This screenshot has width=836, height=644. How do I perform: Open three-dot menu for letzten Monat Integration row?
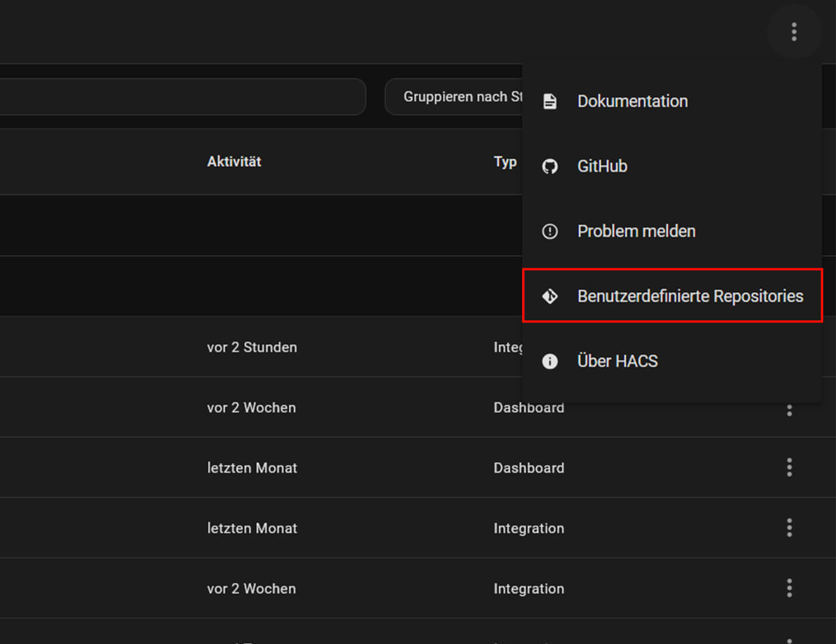789,527
